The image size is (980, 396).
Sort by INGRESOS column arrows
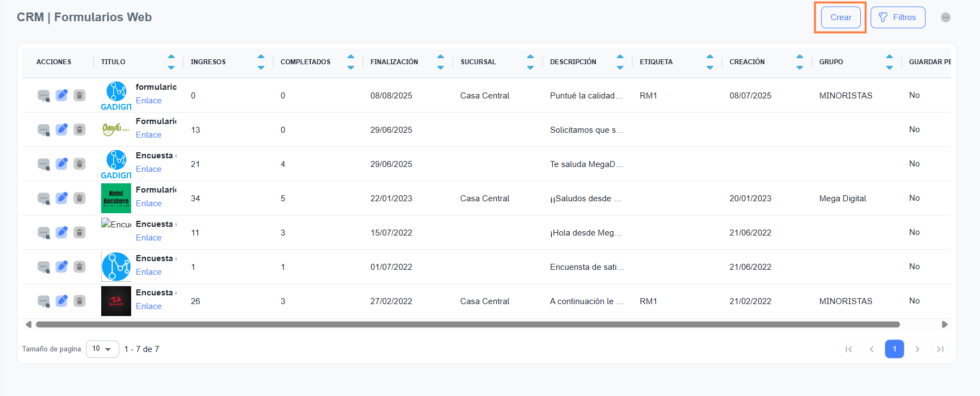tap(261, 62)
